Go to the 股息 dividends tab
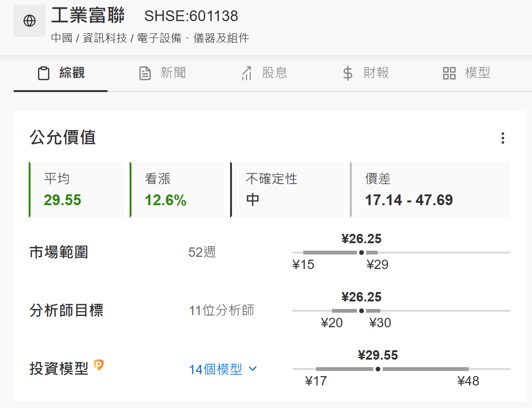The image size is (532, 408). point(264,73)
